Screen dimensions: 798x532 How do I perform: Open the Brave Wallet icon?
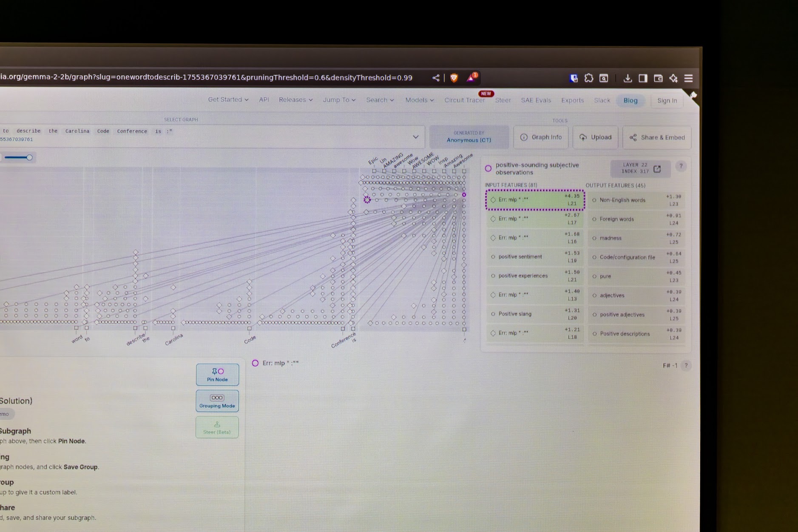pyautogui.click(x=658, y=78)
